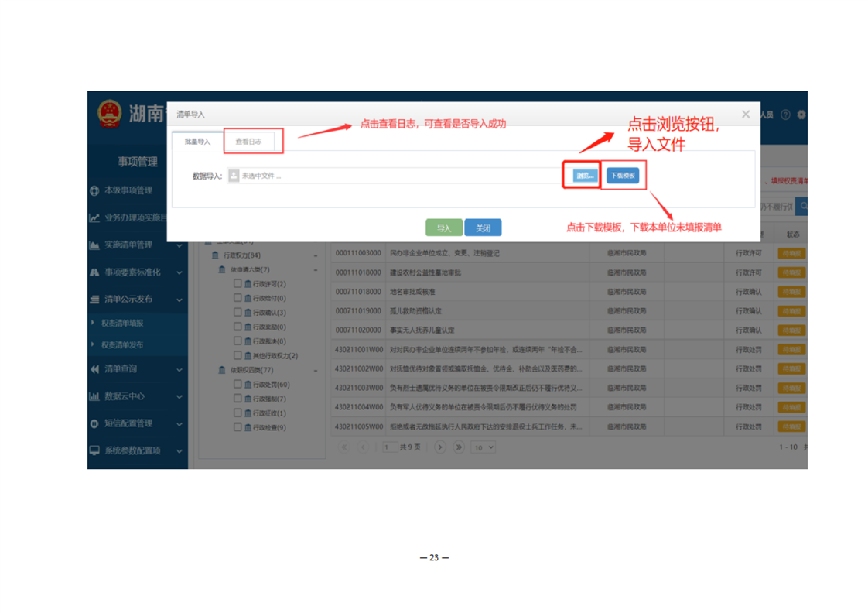Screen dimensions: 868x613
Task: Switch to the 查看日志 tab
Action: pyautogui.click(x=248, y=142)
